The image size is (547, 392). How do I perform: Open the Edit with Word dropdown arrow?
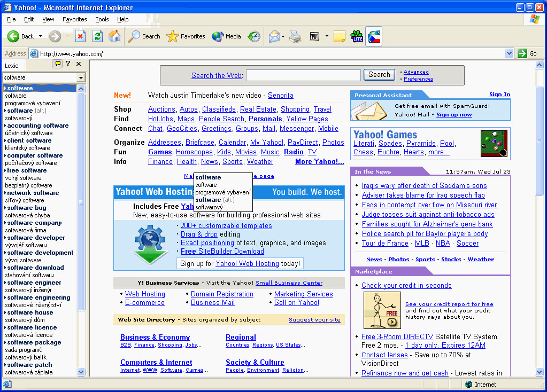point(327,36)
